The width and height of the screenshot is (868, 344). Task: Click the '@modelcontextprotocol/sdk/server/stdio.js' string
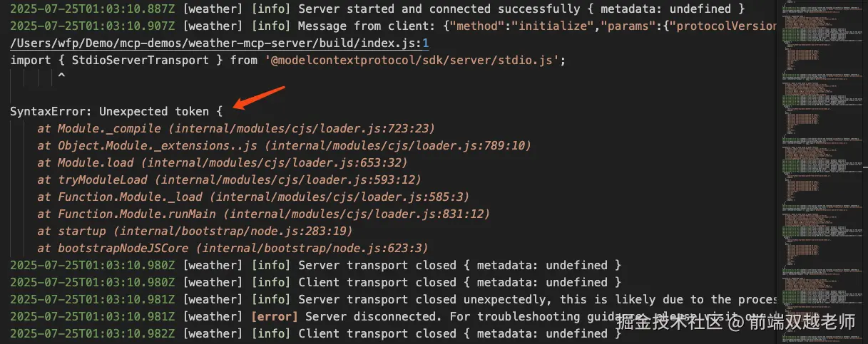(414, 61)
